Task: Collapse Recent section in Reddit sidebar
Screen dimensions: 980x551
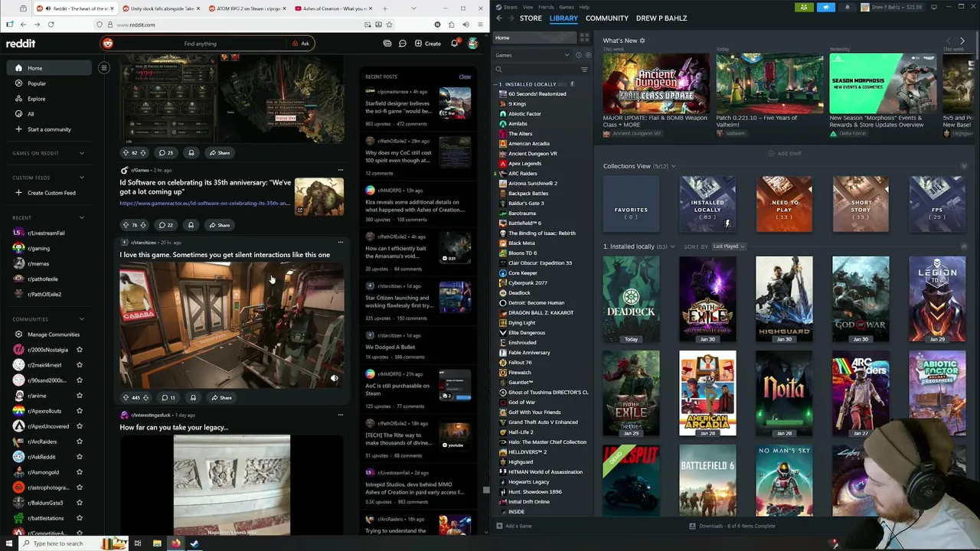Action: 82,217
